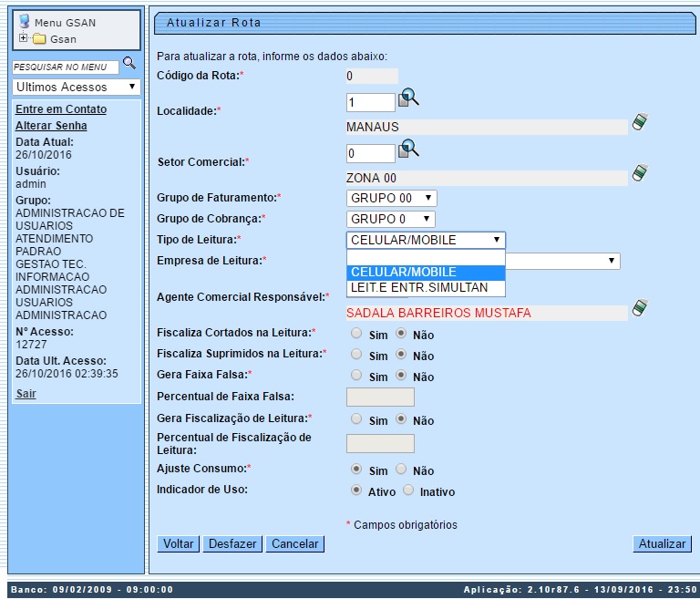Screen dimensions: 700x599
Task: Click the Gsan folder icon in menu tree
Action: tap(39, 39)
